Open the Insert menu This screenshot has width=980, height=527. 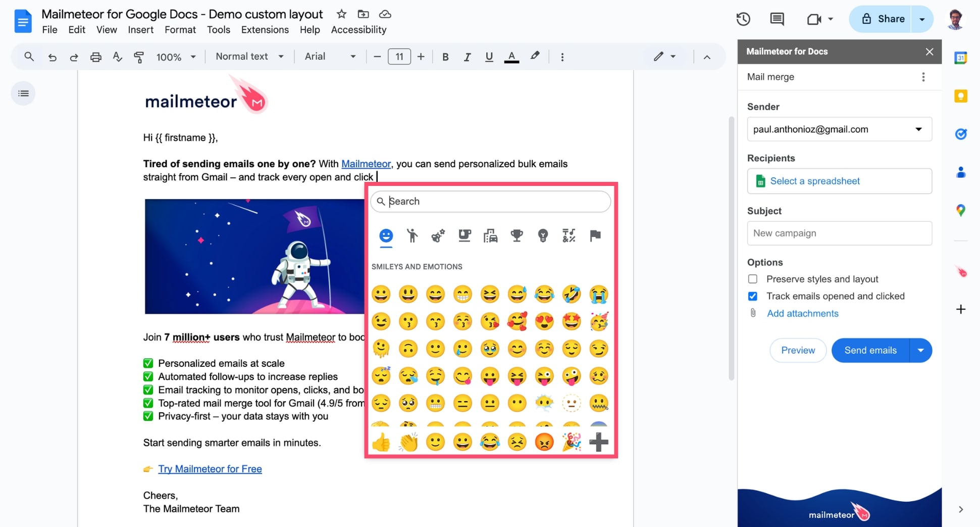pos(140,30)
